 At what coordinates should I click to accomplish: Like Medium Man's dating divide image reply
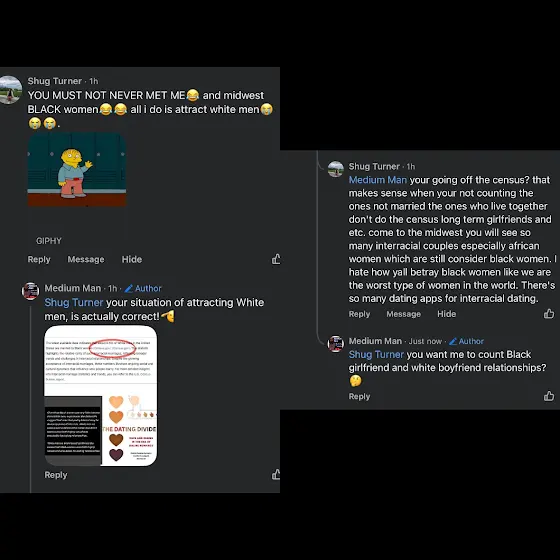tap(276, 474)
